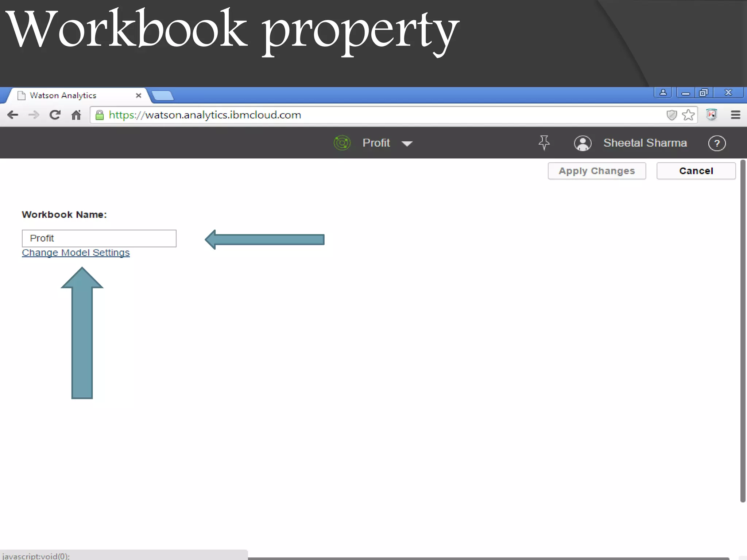This screenshot has width=747, height=560.
Task: Click the Sheetal Sharma user name
Action: tap(645, 143)
